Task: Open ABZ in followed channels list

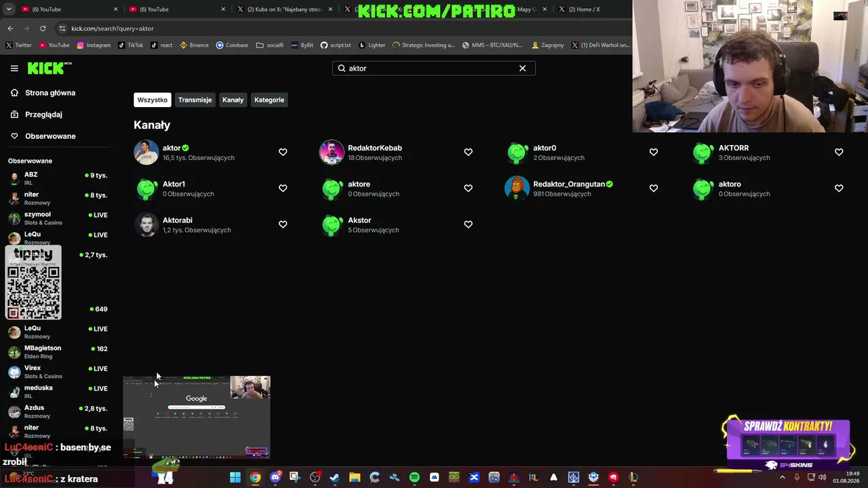Action: tap(58, 178)
